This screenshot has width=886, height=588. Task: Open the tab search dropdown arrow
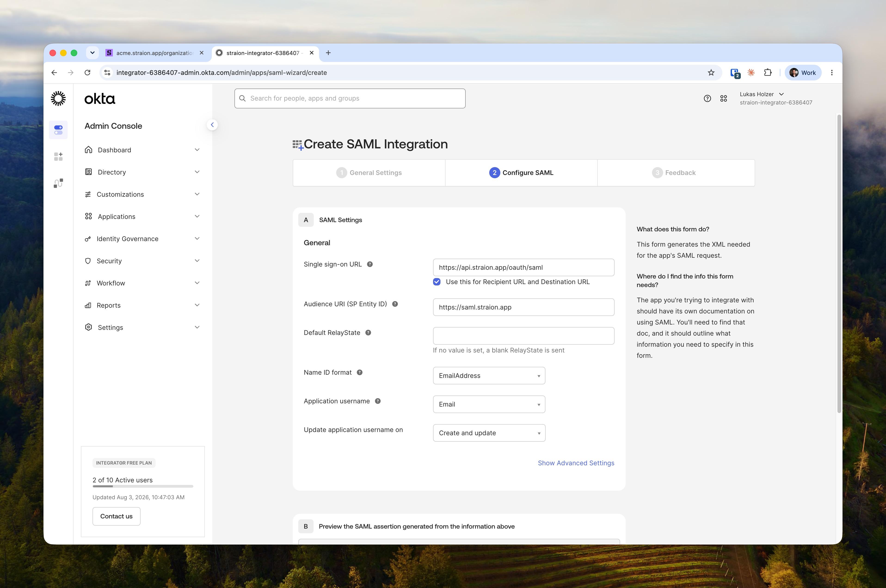click(x=92, y=53)
